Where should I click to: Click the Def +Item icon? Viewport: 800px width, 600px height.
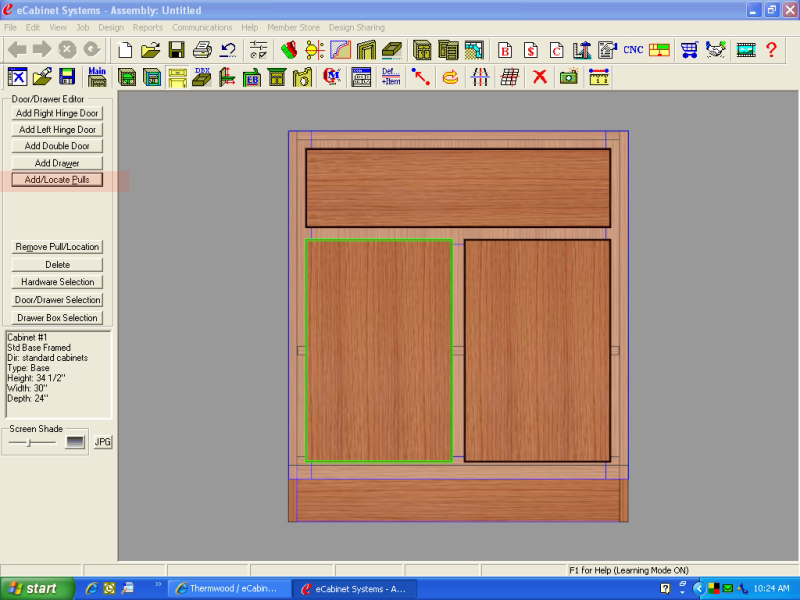coord(391,77)
